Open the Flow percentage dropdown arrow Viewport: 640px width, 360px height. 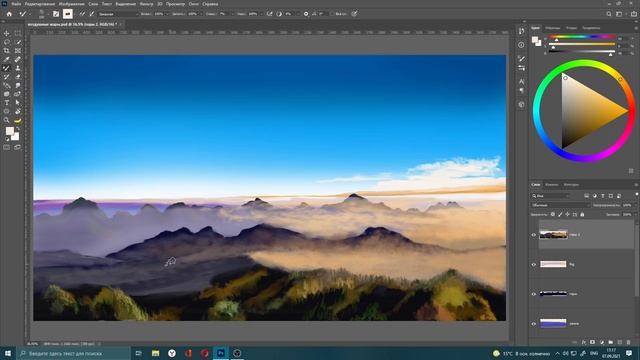[x=261, y=14]
